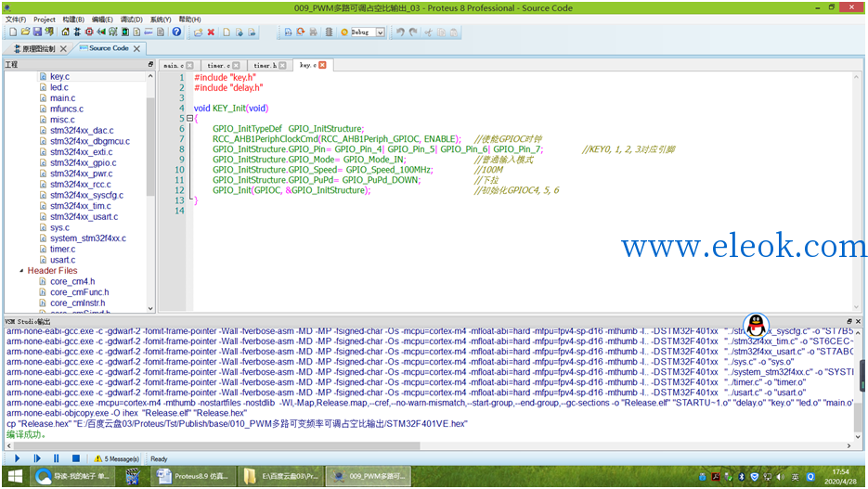The width and height of the screenshot is (868, 489).
Task: Select stm32f4xx_gpio.c in project tree
Action: pyautogui.click(x=83, y=162)
